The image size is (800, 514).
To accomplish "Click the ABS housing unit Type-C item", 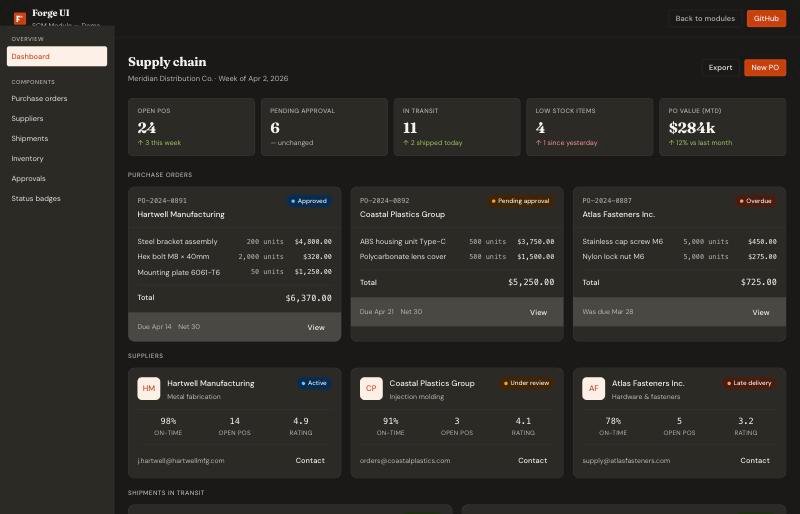I will [457, 241].
